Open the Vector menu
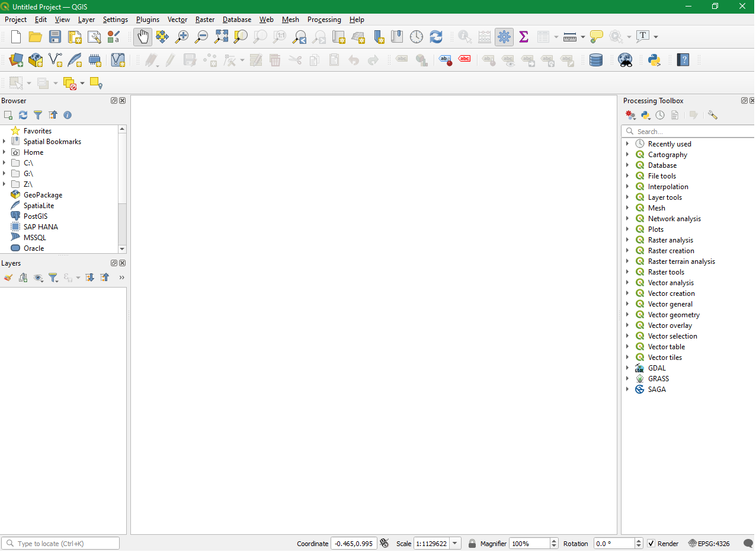Image resolution: width=756 pixels, height=552 pixels. [177, 20]
